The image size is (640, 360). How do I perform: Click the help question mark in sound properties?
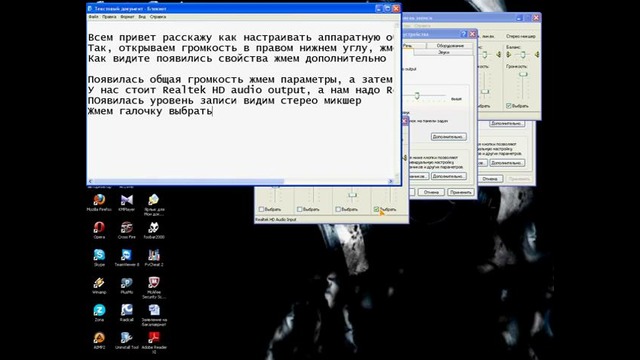[464, 34]
